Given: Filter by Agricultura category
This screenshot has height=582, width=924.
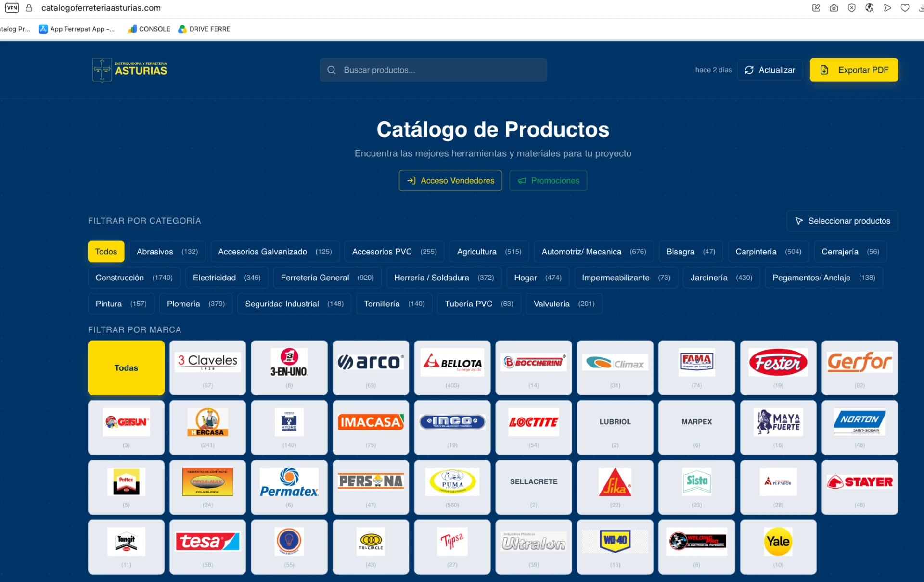Looking at the screenshot, I should coord(489,252).
